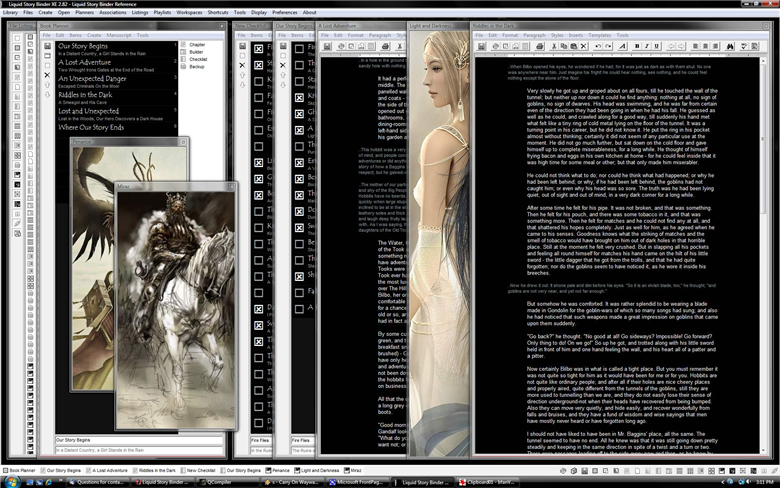Select 'An Unexpected Danger' chapter in Book Planner
The image size is (780, 488).
coord(116,82)
